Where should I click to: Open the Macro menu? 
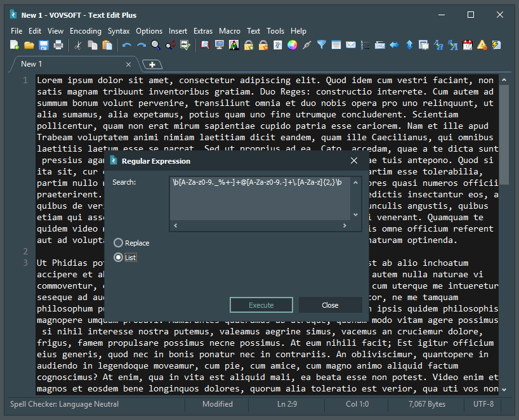[x=230, y=31]
